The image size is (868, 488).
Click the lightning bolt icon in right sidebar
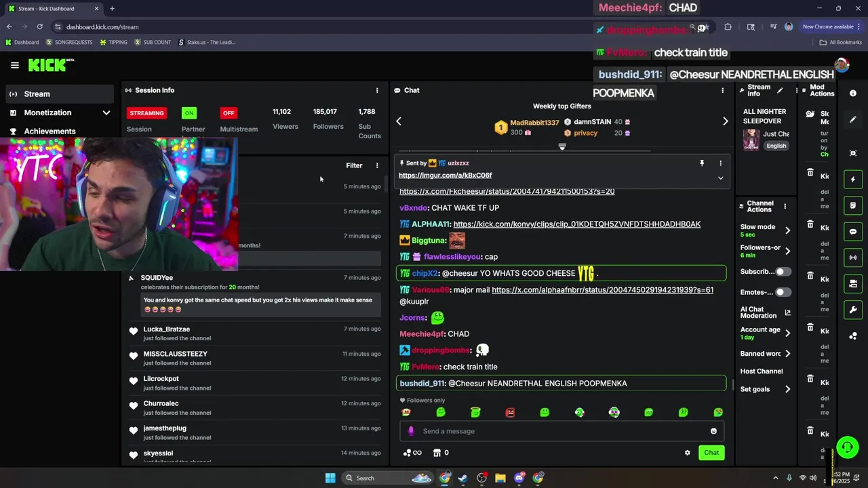tap(853, 180)
